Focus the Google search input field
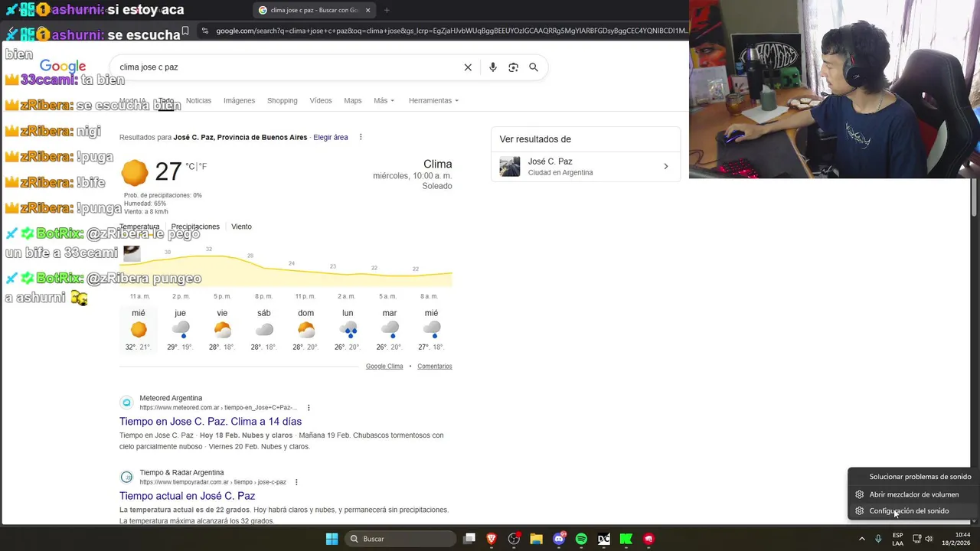The width and height of the screenshot is (980, 551). 287,67
